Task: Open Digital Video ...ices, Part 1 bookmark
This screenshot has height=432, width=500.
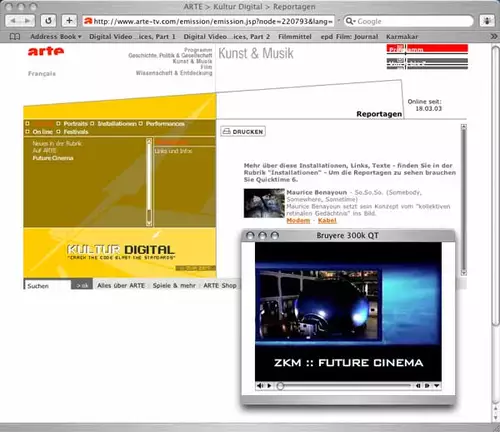Action: (x=132, y=36)
